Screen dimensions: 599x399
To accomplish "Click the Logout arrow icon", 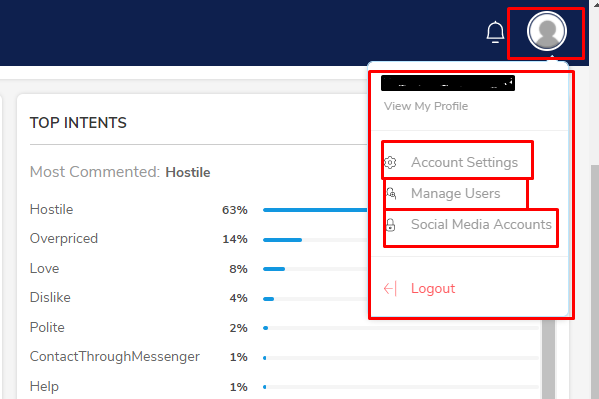I will (390, 289).
